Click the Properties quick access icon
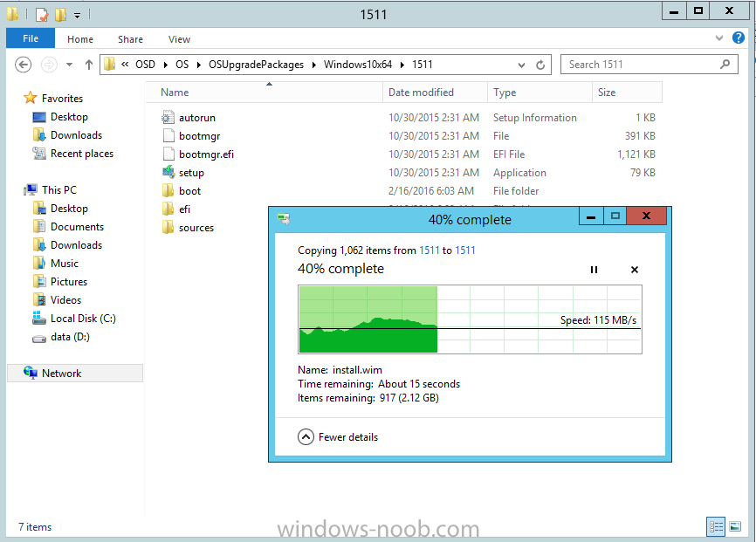Viewport: 756px width, 542px height. click(42, 15)
